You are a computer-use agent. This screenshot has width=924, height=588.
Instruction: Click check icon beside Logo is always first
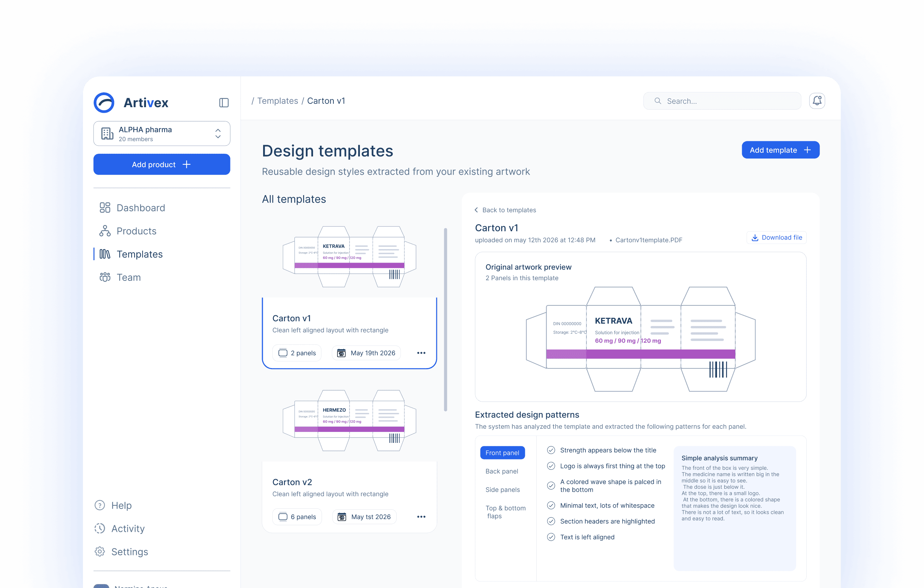(551, 466)
